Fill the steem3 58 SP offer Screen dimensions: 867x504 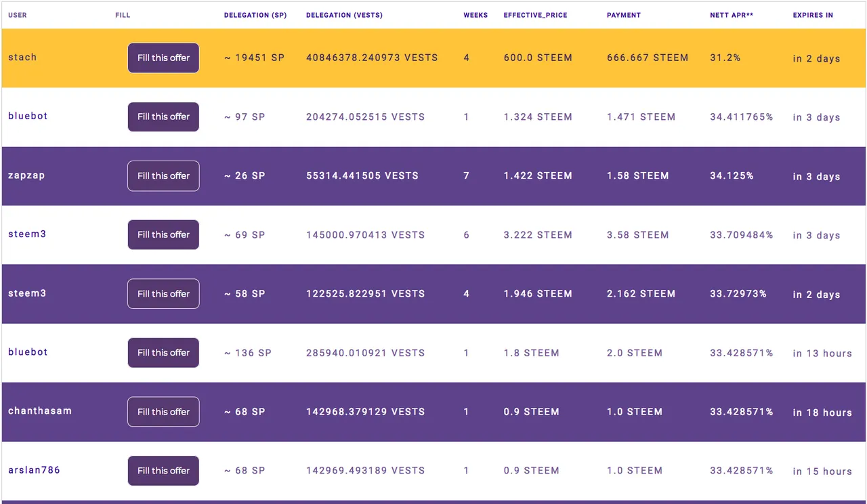tap(163, 294)
